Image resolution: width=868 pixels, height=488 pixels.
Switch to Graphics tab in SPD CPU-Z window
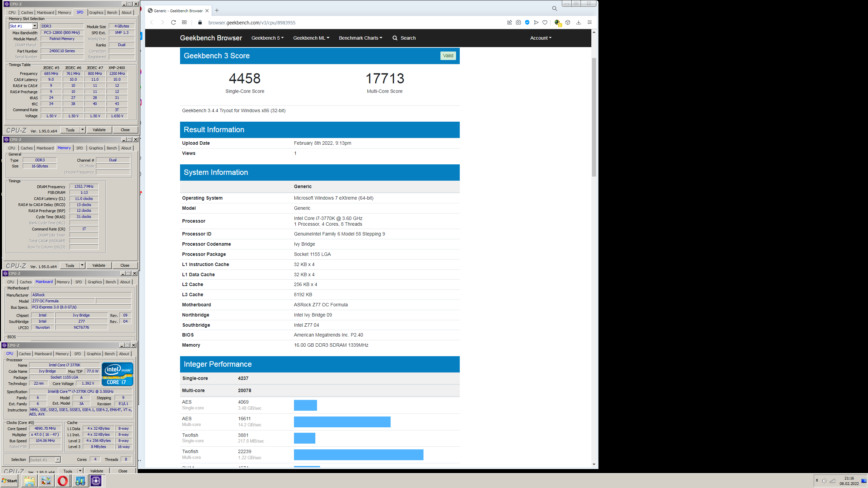click(x=96, y=13)
